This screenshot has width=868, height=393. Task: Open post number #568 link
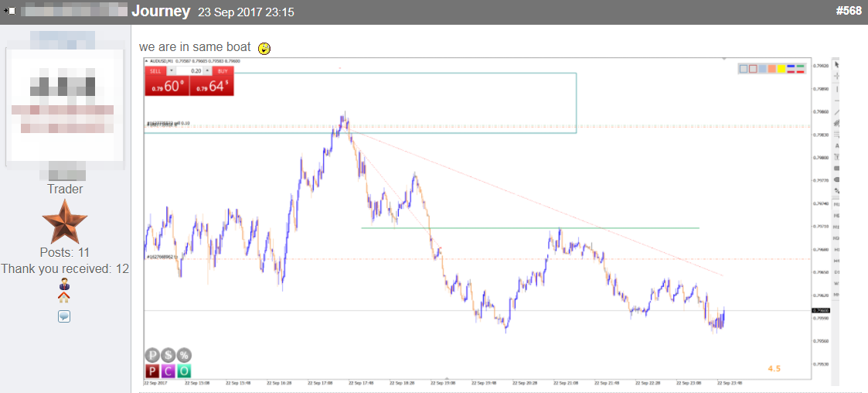tap(848, 11)
